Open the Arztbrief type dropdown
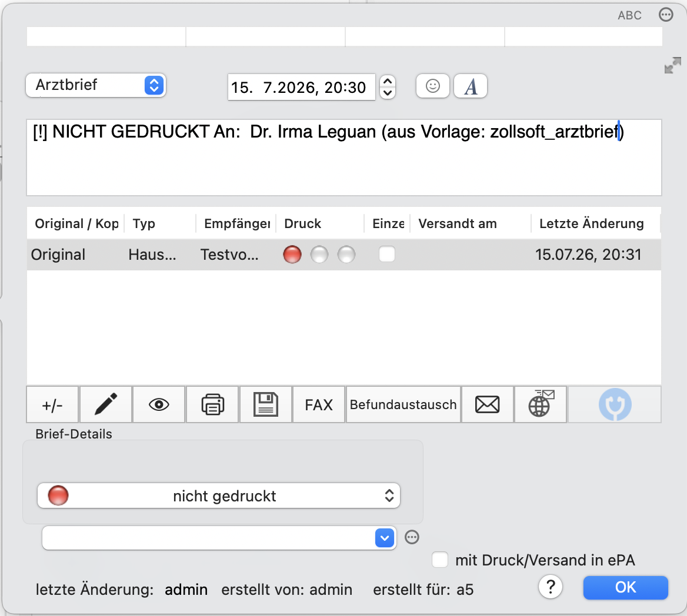The width and height of the screenshot is (687, 616). [95, 85]
